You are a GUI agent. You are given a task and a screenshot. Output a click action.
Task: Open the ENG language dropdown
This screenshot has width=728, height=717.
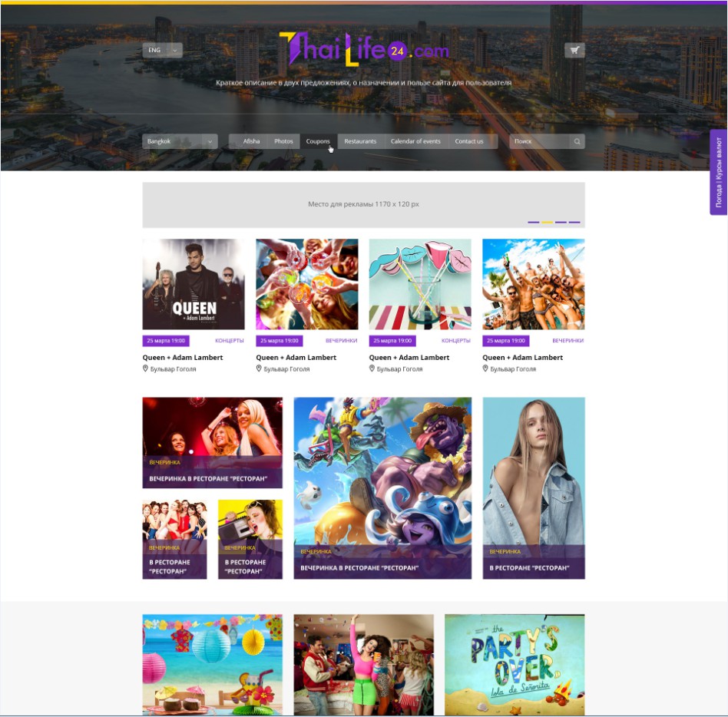(x=163, y=50)
